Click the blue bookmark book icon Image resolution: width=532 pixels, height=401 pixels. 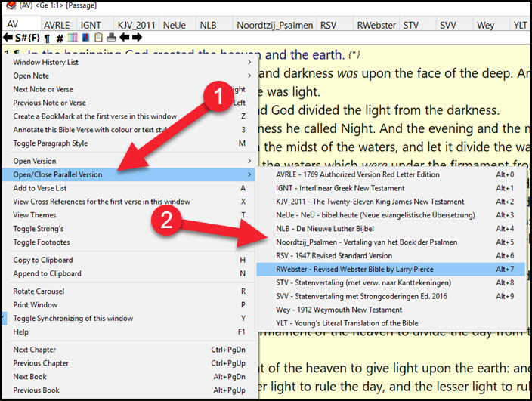[86, 37]
